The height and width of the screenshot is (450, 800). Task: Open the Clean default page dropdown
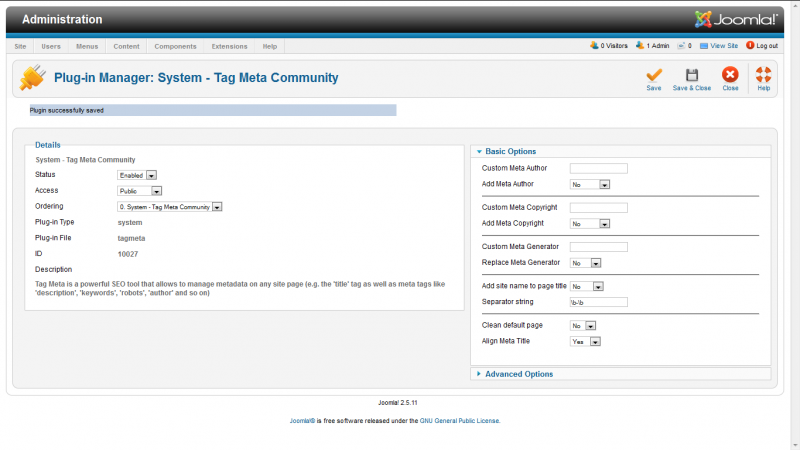(x=583, y=326)
